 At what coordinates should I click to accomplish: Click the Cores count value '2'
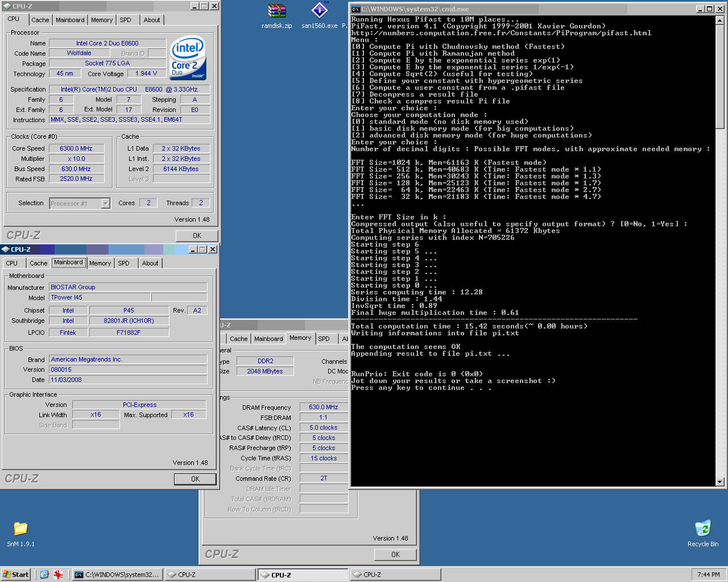point(148,203)
